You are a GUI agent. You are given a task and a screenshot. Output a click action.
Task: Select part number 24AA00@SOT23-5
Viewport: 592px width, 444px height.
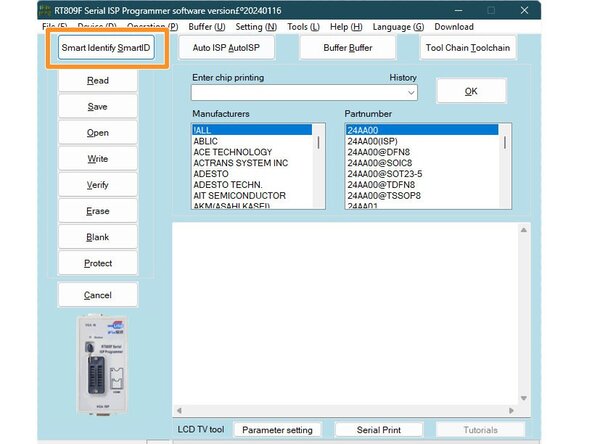tap(422, 174)
